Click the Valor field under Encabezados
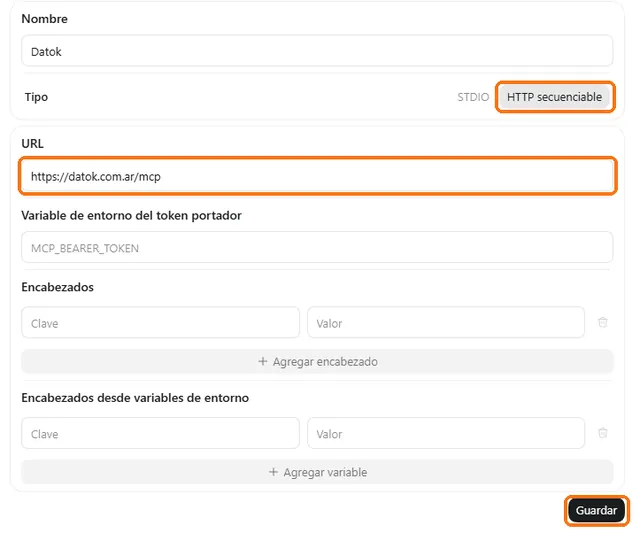The image size is (640, 533). point(446,323)
